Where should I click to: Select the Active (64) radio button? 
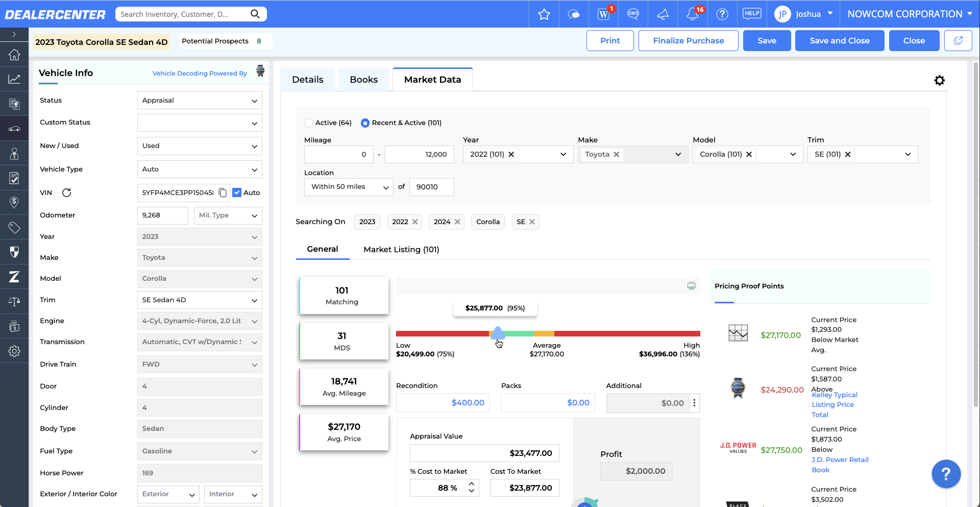(x=308, y=123)
